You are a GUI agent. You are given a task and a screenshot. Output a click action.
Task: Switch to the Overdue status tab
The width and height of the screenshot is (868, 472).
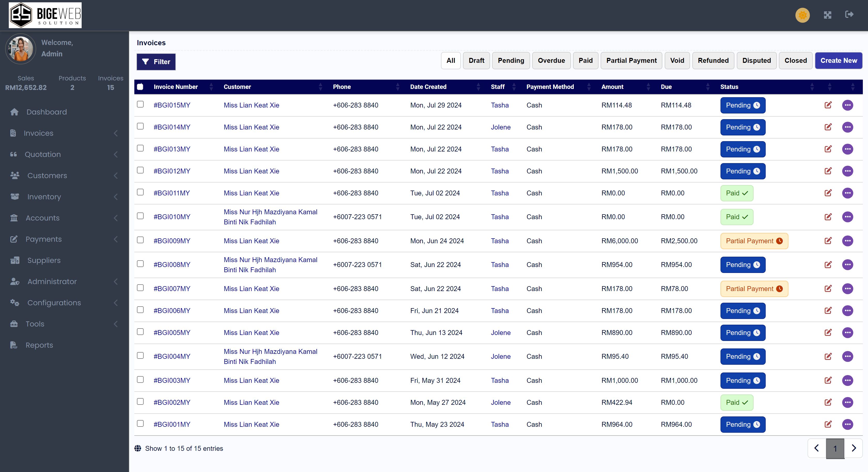[x=551, y=61]
